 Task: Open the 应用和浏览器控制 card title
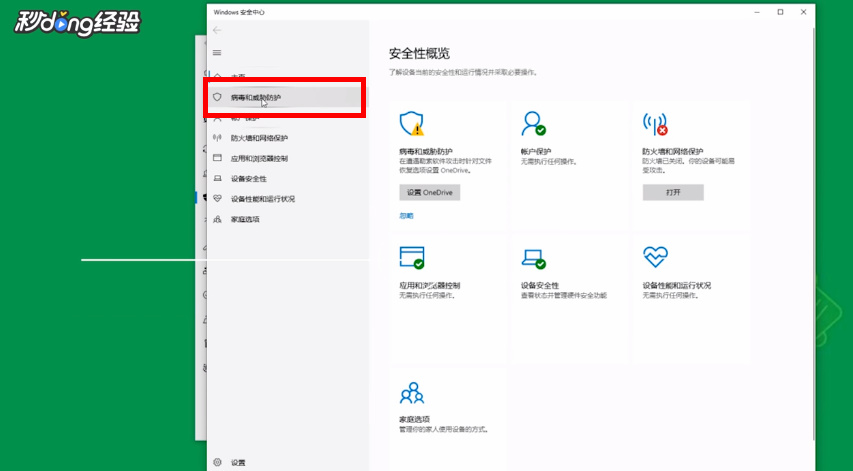point(430,286)
